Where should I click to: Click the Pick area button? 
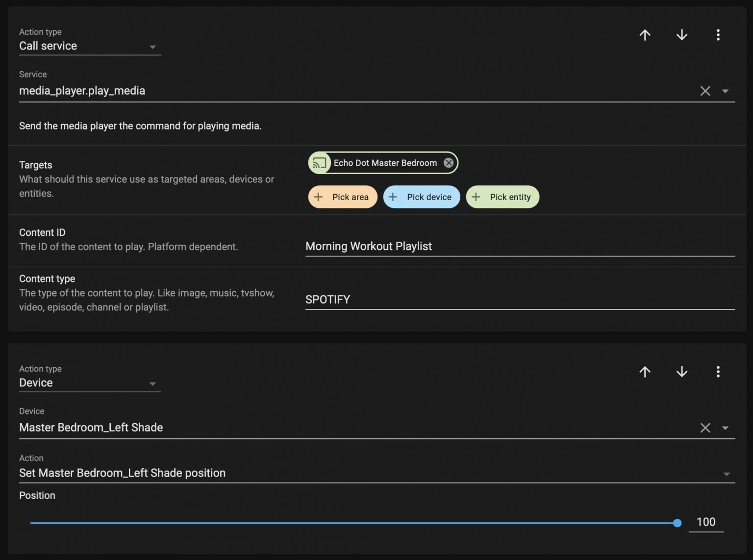[342, 197]
